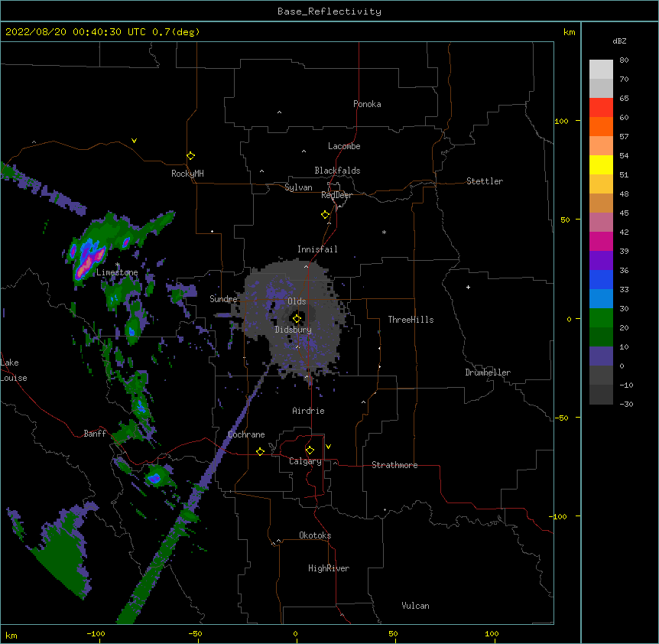Viewport: 659px width, 644px height.
Task: Click the 100 tick on the right vertical axis
Action: [561, 121]
